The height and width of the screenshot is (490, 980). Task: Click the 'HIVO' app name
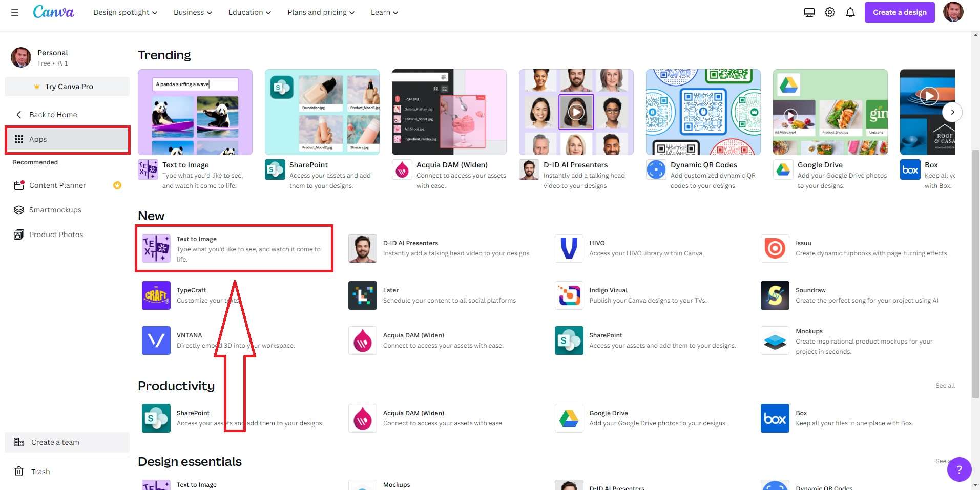click(x=597, y=243)
